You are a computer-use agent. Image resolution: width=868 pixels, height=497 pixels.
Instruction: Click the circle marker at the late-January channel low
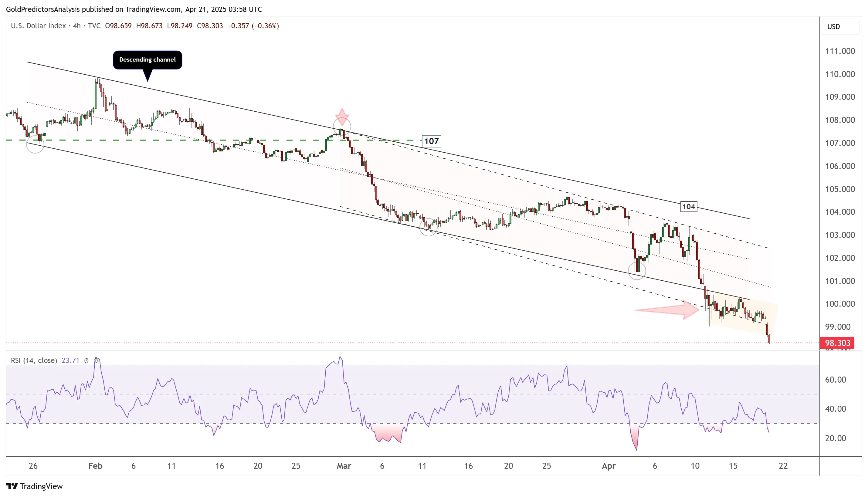(35, 144)
